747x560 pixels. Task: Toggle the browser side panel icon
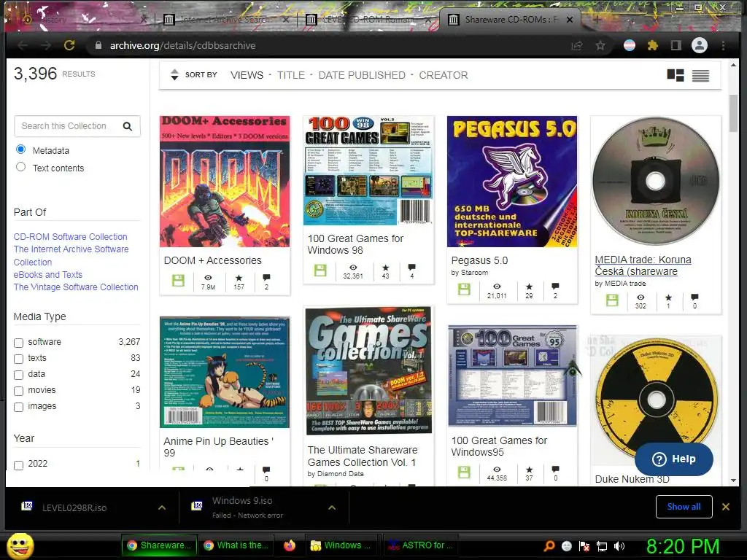(x=676, y=45)
